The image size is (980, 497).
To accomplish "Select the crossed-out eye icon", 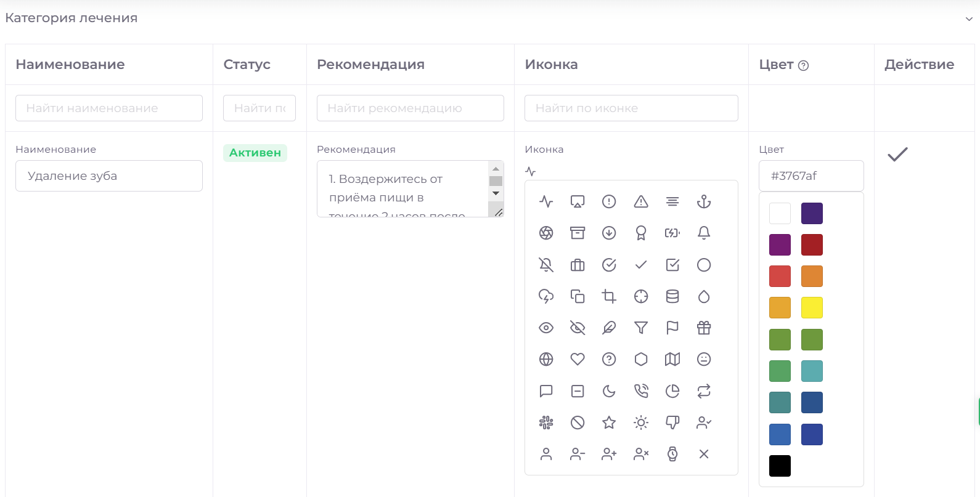I will (578, 328).
